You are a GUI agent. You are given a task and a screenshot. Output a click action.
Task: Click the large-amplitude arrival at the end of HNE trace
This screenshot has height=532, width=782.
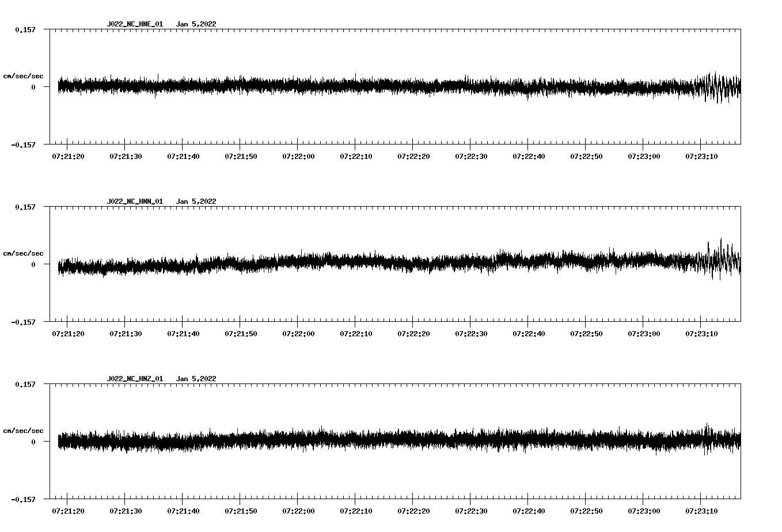tap(717, 88)
